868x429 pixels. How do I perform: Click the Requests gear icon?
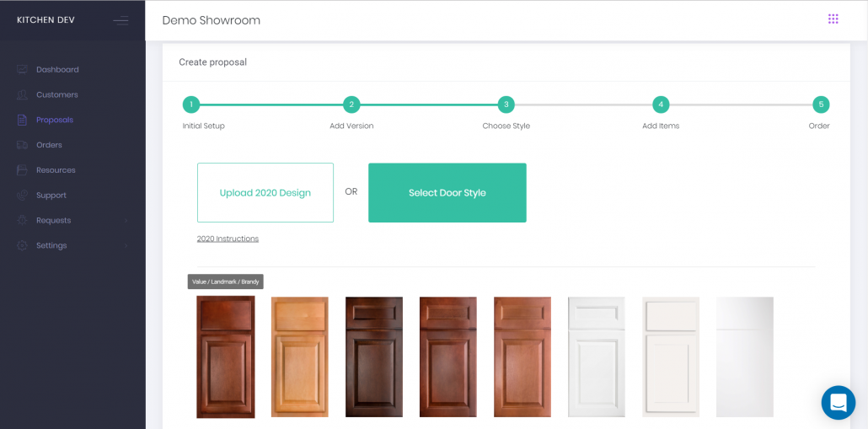[22, 220]
